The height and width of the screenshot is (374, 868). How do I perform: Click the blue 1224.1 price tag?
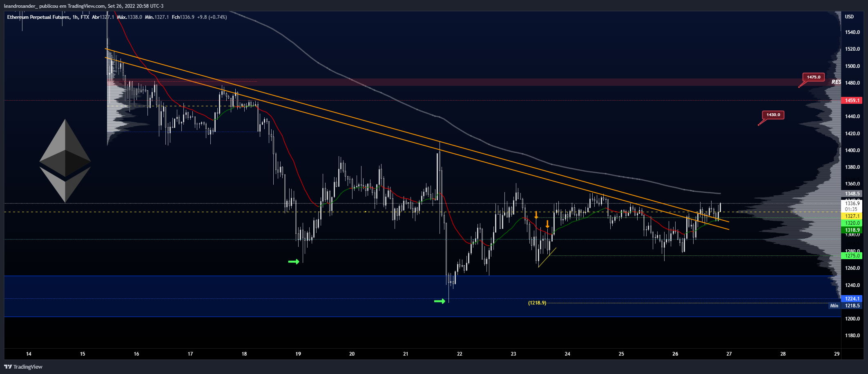(852, 299)
